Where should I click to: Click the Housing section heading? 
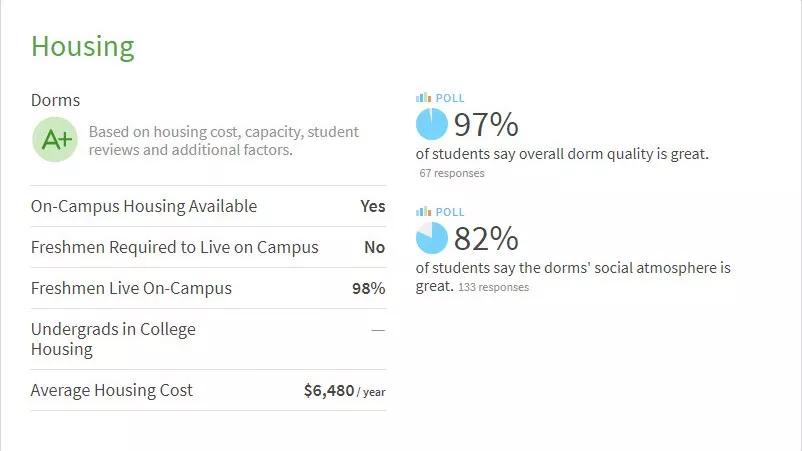(x=83, y=46)
